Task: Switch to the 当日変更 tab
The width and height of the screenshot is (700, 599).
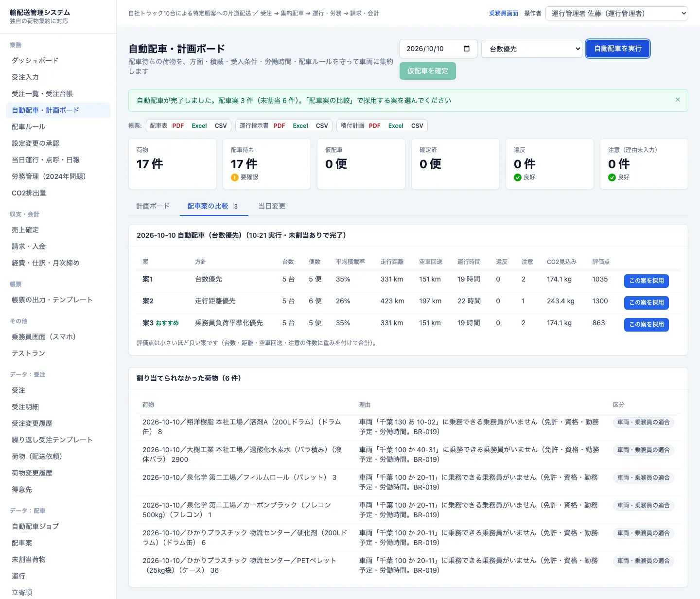Action: (272, 206)
